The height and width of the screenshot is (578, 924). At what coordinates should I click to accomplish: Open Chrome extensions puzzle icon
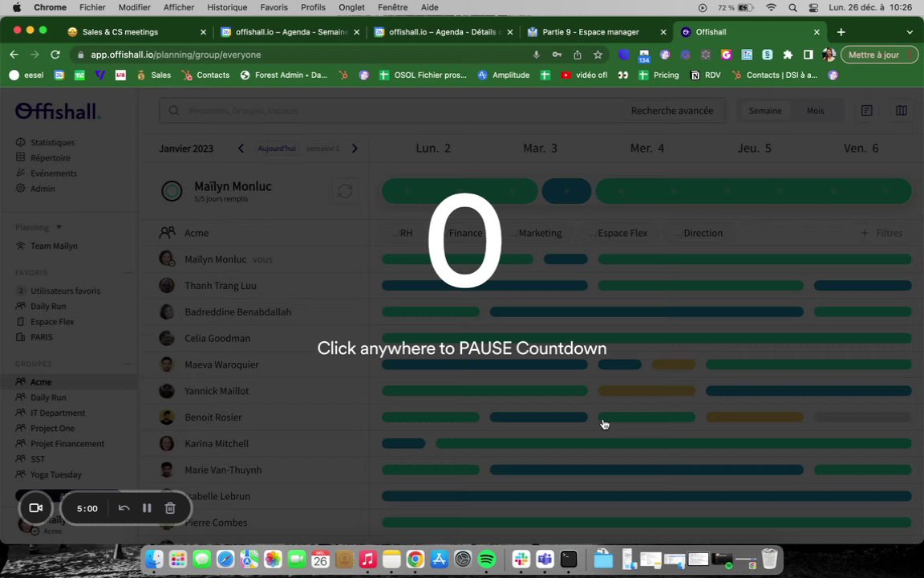pyautogui.click(x=788, y=55)
